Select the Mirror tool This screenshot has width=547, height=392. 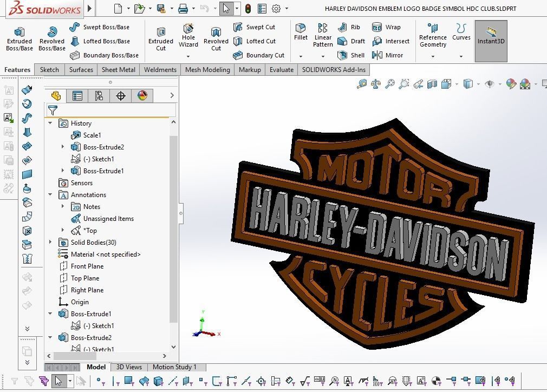coord(388,55)
